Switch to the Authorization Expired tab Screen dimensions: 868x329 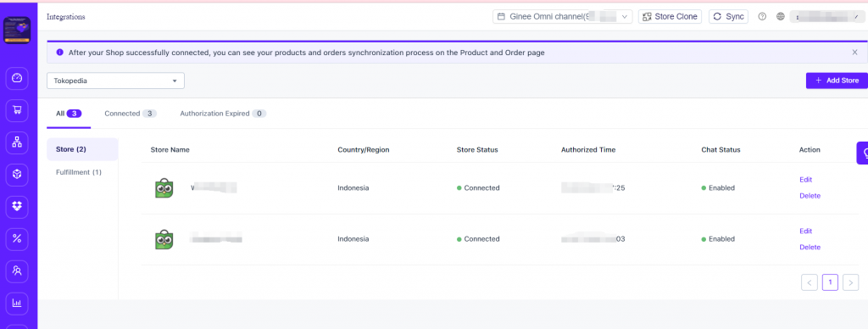point(223,114)
